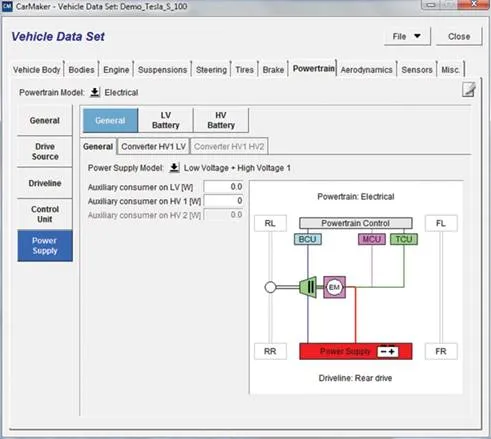
Task: Select the BCU block in diagram
Action: (308, 239)
